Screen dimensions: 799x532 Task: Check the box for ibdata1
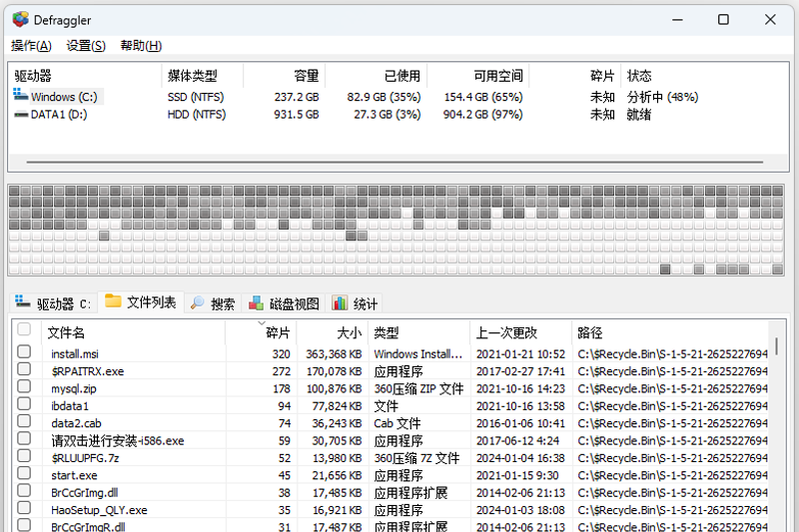coord(24,403)
